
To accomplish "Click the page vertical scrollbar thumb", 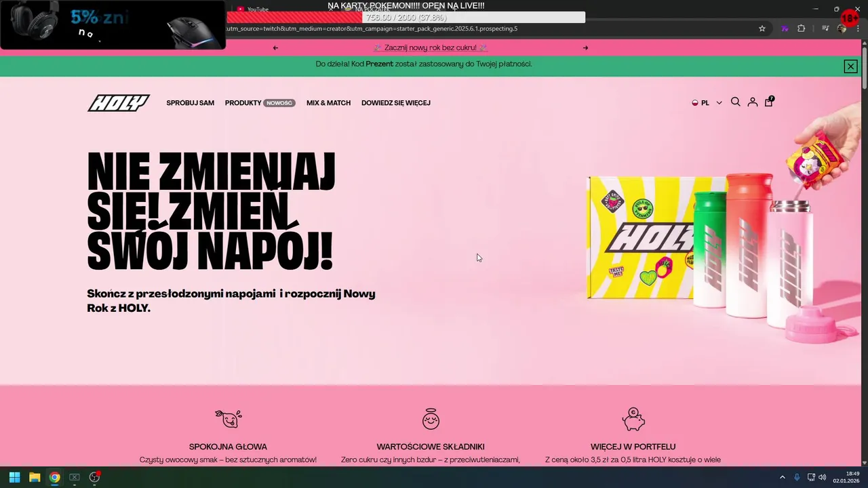I will [x=864, y=68].
